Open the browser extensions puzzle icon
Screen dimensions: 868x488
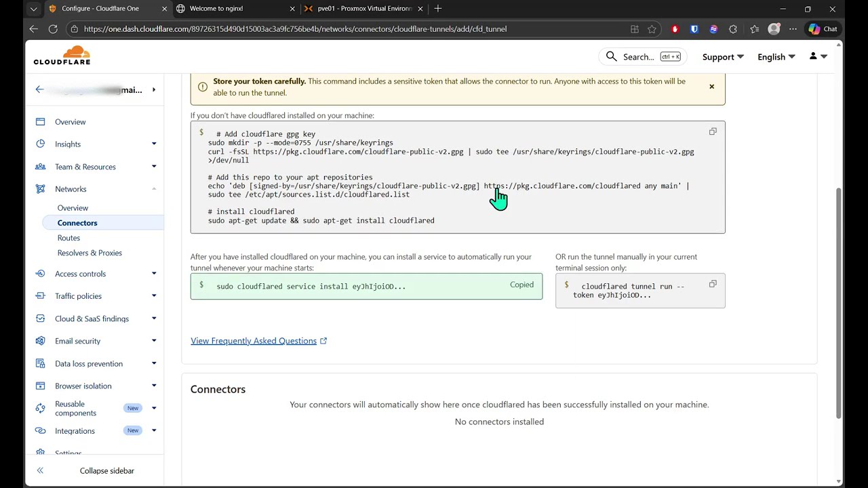[733, 29]
